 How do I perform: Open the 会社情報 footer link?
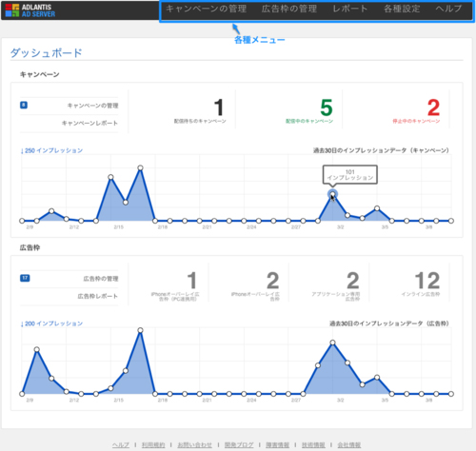point(349,445)
